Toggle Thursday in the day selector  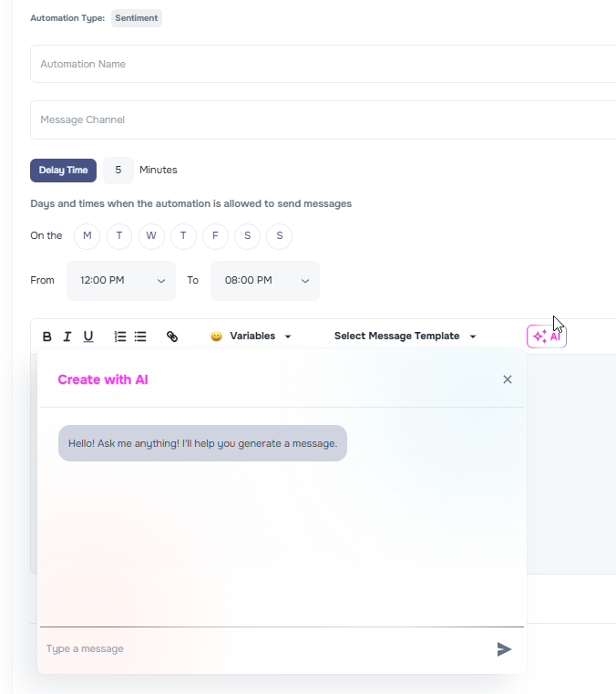(x=183, y=236)
